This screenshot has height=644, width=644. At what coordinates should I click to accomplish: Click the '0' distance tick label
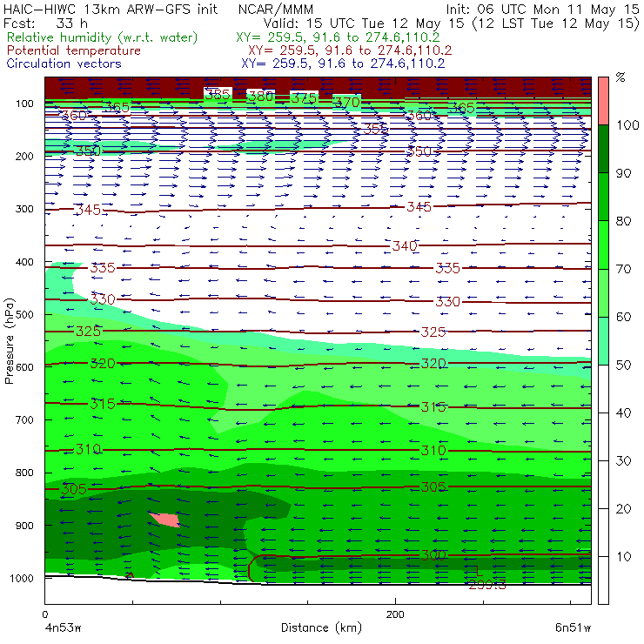pyautogui.click(x=45, y=614)
